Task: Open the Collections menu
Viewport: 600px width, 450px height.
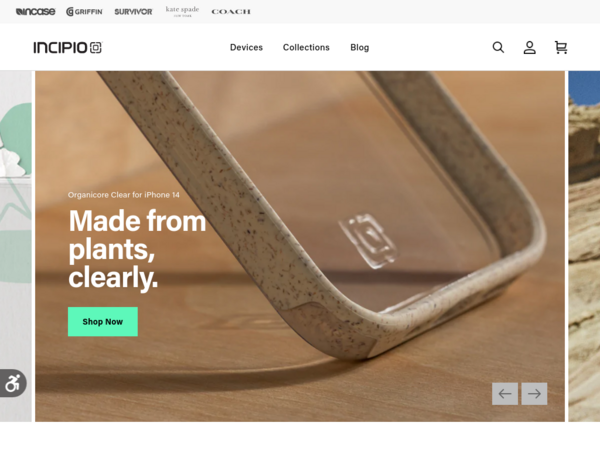Action: point(306,47)
